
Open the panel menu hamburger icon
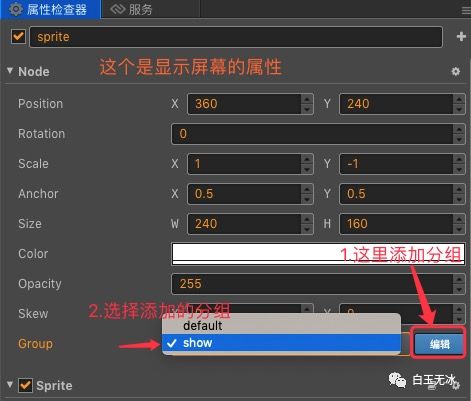point(466,11)
